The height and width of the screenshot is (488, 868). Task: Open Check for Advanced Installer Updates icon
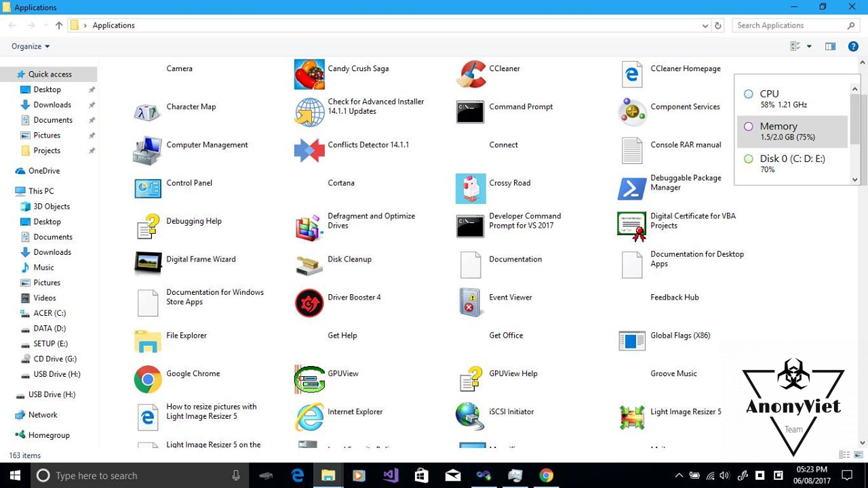[309, 113]
